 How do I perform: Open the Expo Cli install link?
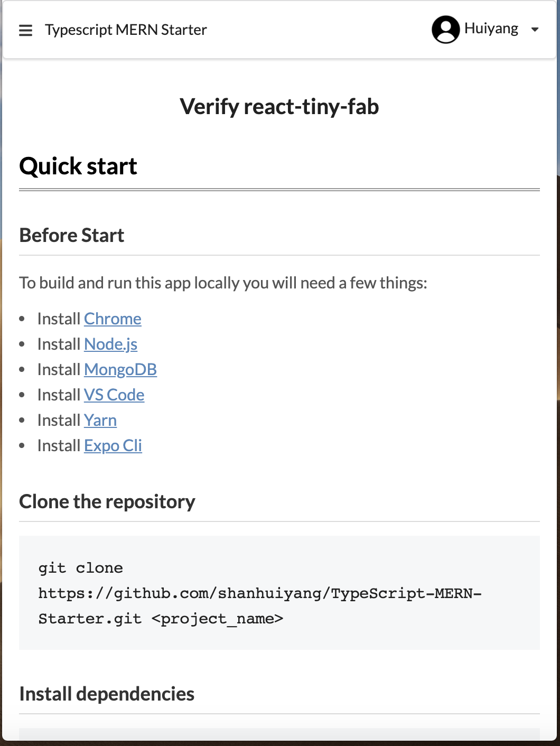pos(113,445)
